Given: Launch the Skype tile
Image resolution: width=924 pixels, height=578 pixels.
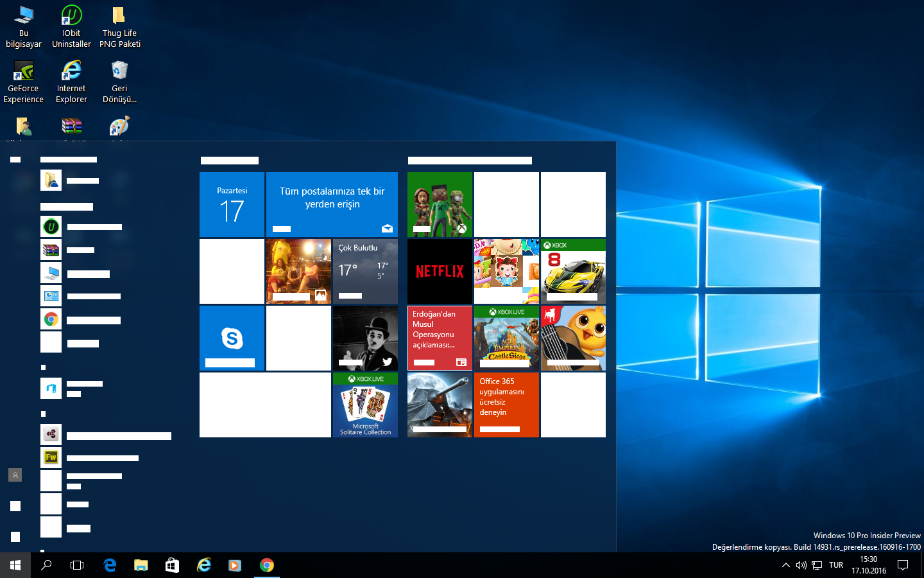Looking at the screenshot, I should (x=232, y=338).
